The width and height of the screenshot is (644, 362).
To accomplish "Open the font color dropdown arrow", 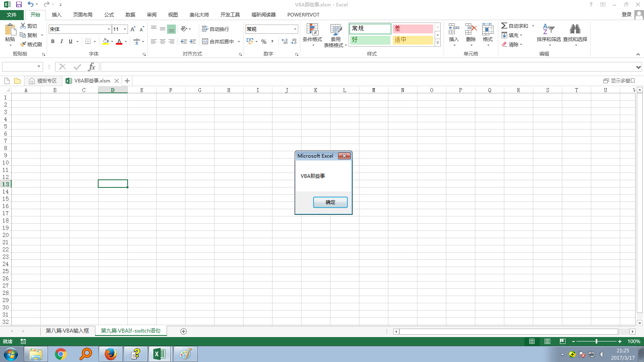I will (126, 41).
